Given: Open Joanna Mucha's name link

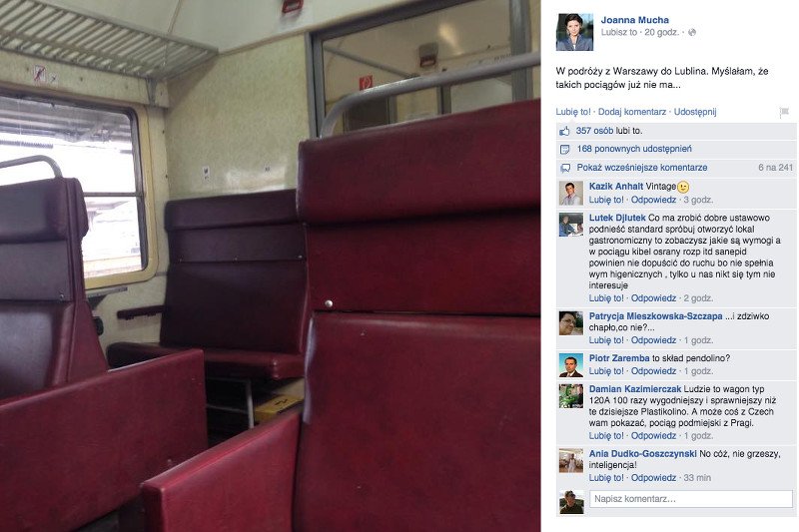Looking at the screenshot, I should point(635,20).
